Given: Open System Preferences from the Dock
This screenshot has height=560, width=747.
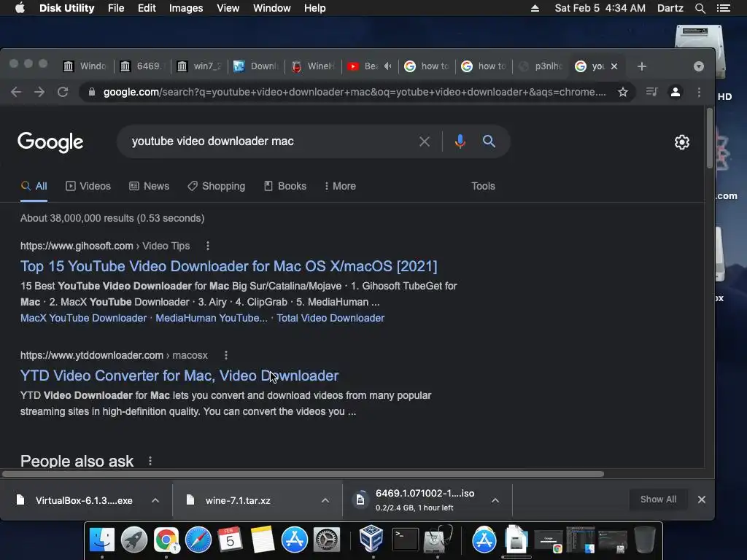Looking at the screenshot, I should 326,540.
